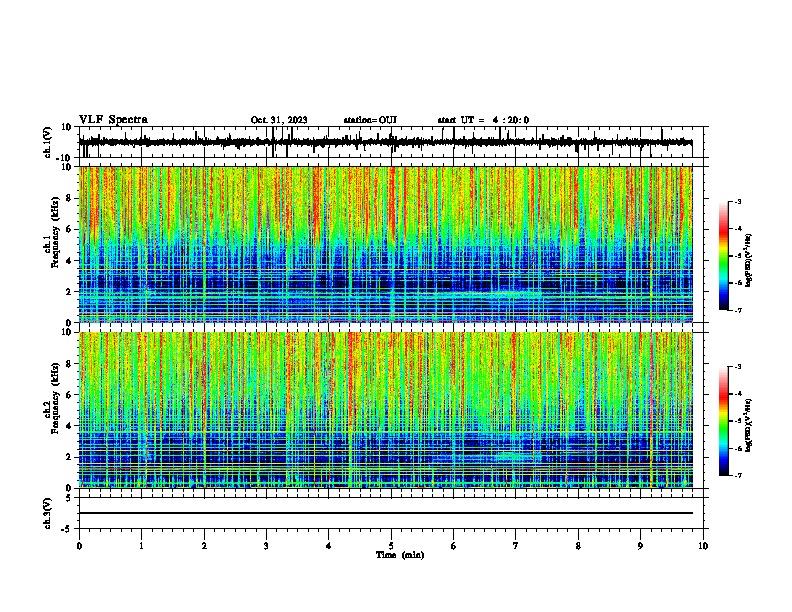This screenshot has width=792, height=612.
Task: Click the time axis tick label '10'
Action: click(x=703, y=546)
